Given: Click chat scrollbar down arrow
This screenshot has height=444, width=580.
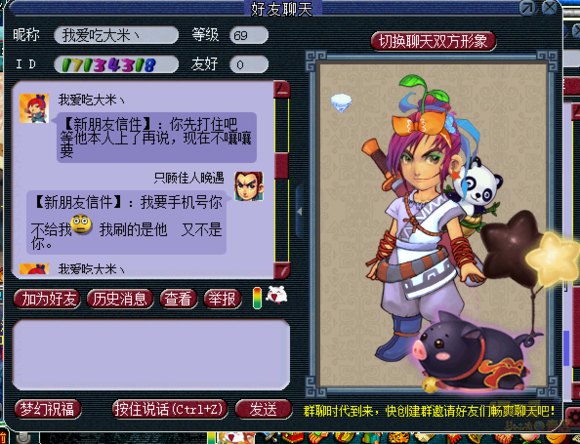Looking at the screenshot, I should 282,270.
